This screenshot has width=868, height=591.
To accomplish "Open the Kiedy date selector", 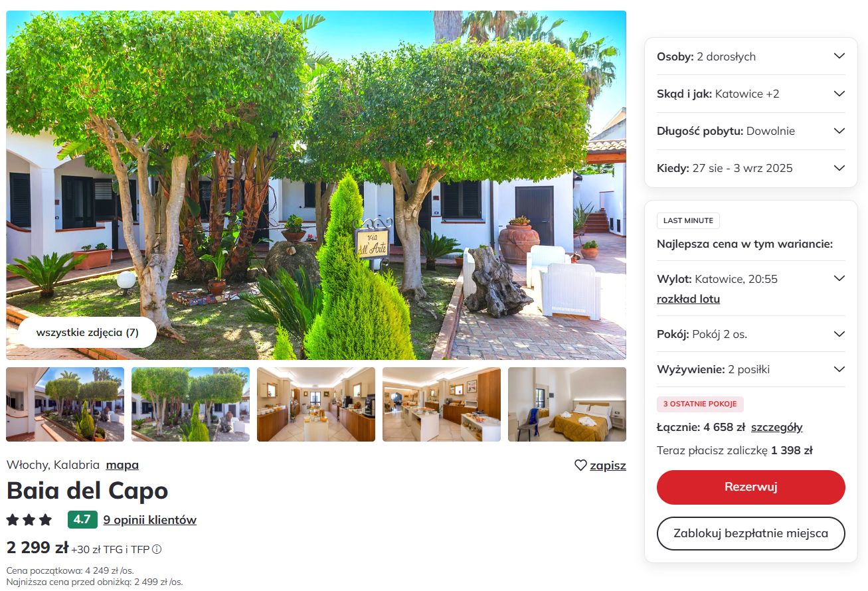I will pyautogui.click(x=750, y=168).
